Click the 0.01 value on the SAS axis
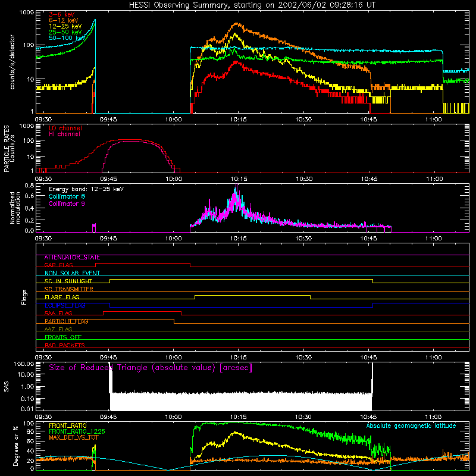 point(27,409)
